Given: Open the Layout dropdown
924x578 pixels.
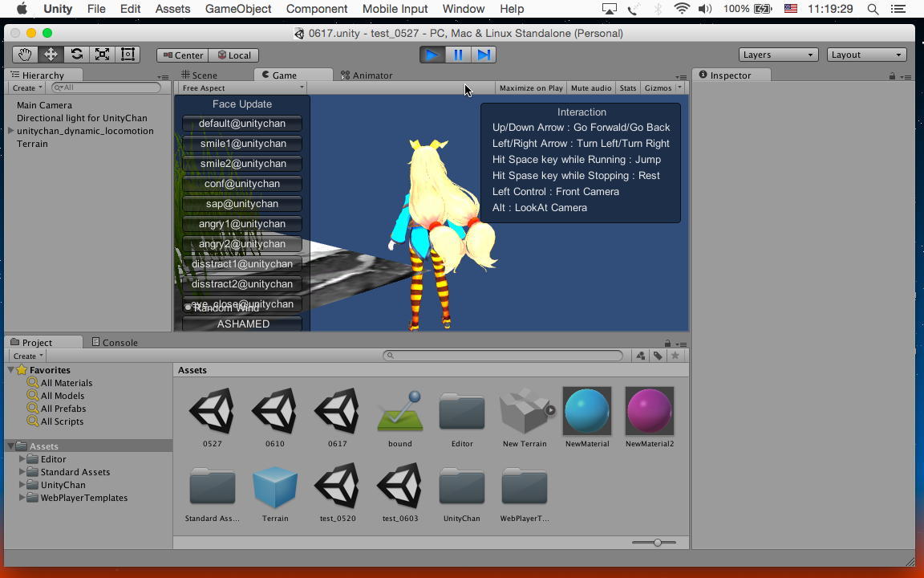Looking at the screenshot, I should (x=866, y=55).
